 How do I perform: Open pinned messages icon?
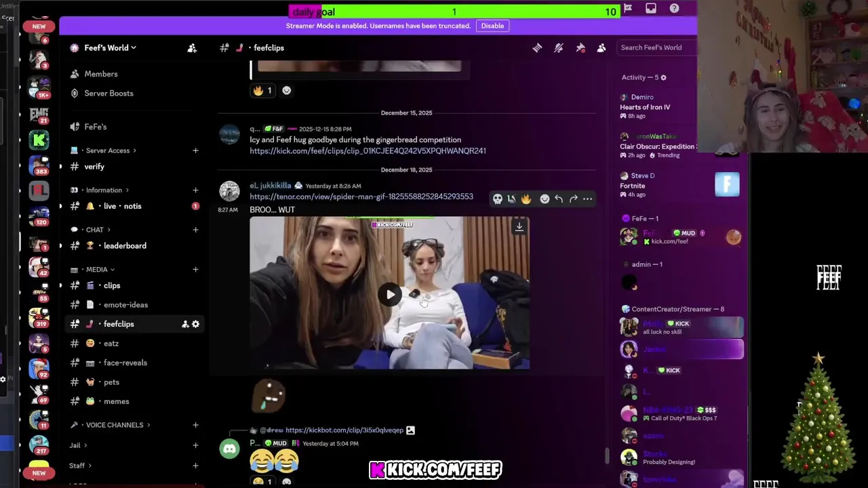point(580,48)
